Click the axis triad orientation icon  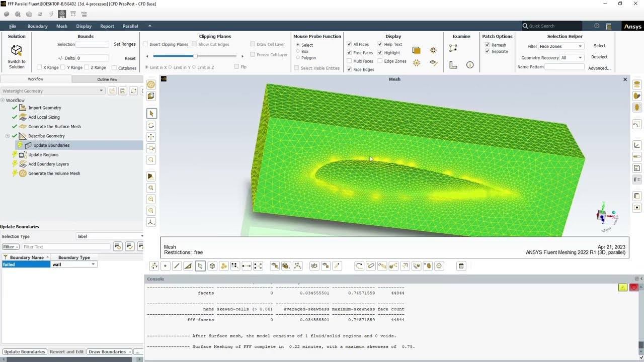[151, 222]
